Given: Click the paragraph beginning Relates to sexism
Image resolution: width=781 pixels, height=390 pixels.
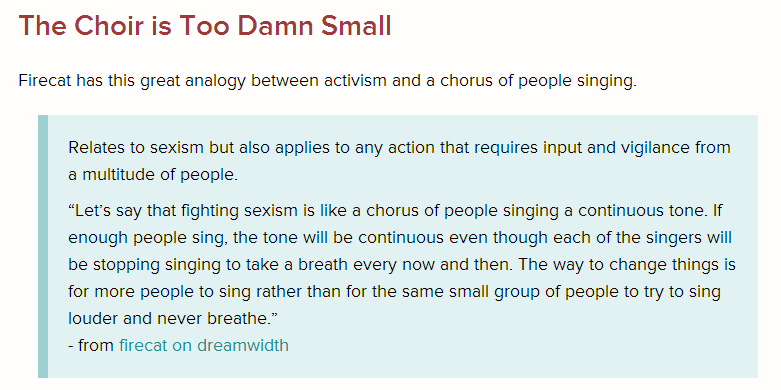Looking at the screenshot, I should [399, 161].
